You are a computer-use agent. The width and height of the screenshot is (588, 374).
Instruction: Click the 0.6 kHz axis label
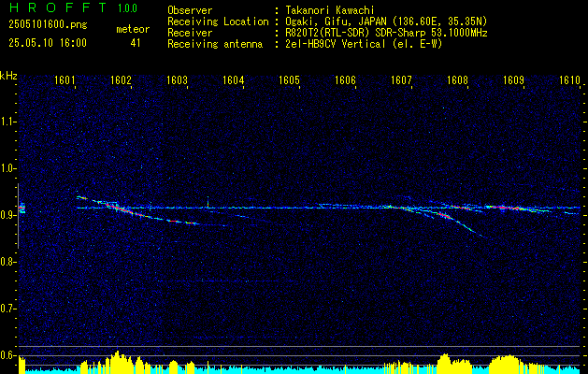(7, 355)
